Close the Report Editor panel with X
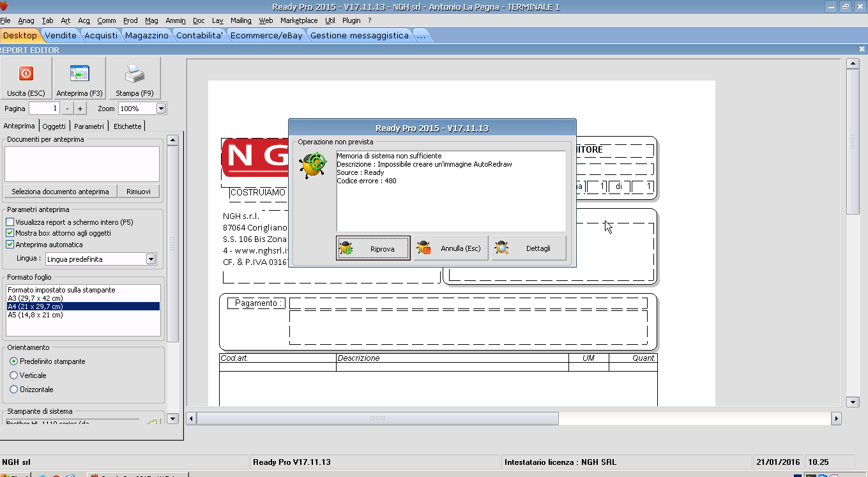 [x=862, y=49]
